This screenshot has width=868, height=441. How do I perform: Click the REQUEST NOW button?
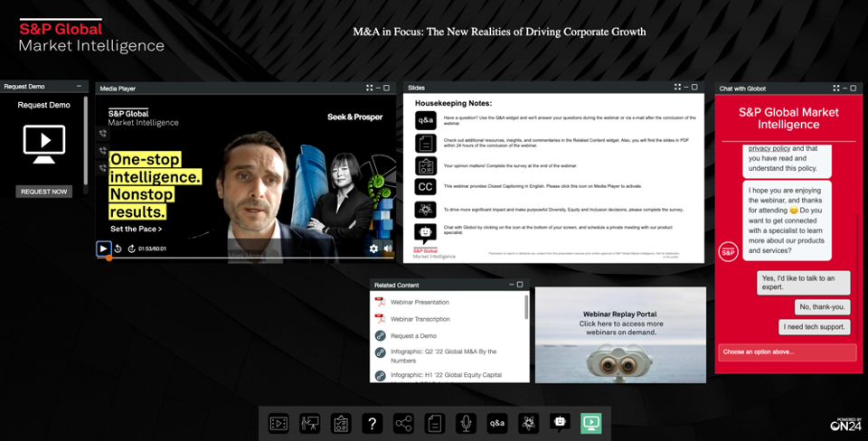tap(43, 192)
